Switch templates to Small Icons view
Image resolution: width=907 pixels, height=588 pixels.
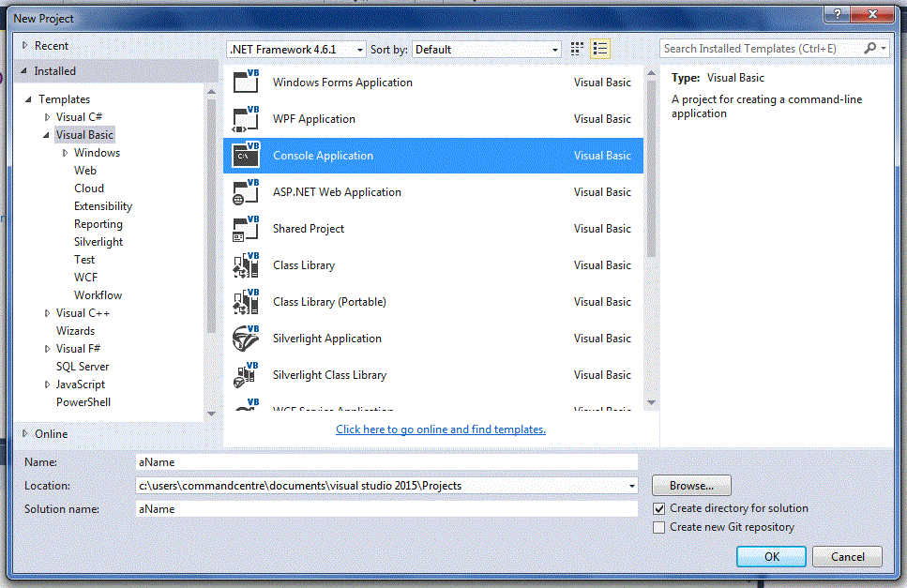pos(576,47)
